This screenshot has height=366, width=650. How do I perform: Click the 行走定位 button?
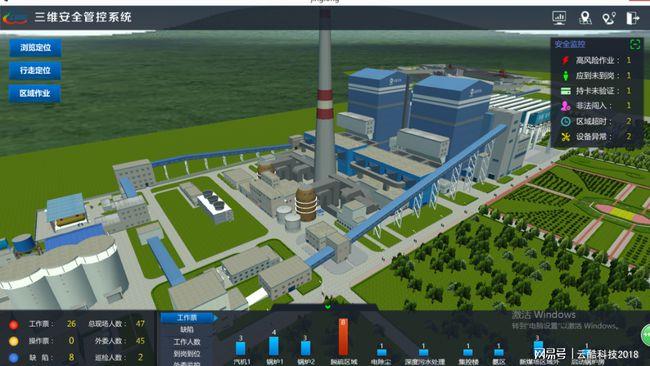point(35,70)
